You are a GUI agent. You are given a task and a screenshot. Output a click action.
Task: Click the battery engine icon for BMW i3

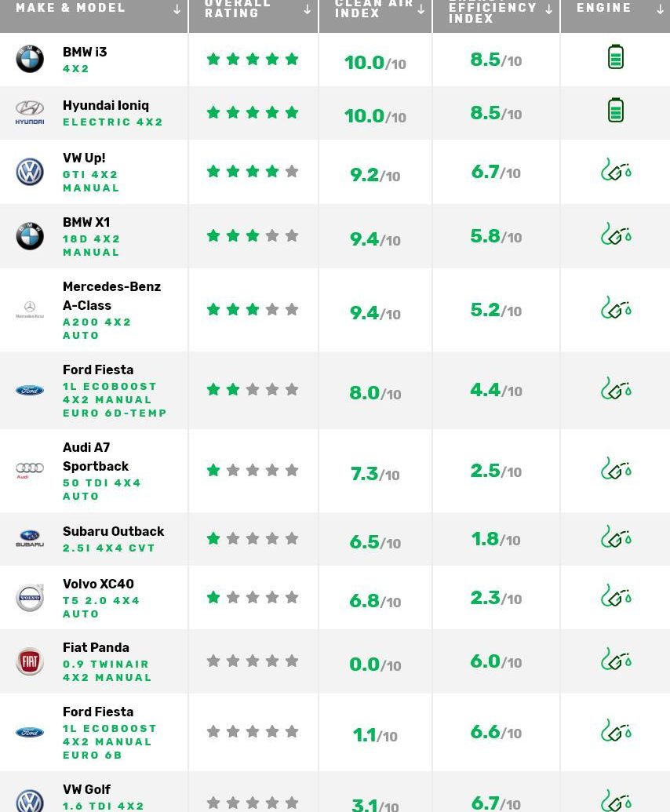[x=616, y=57]
